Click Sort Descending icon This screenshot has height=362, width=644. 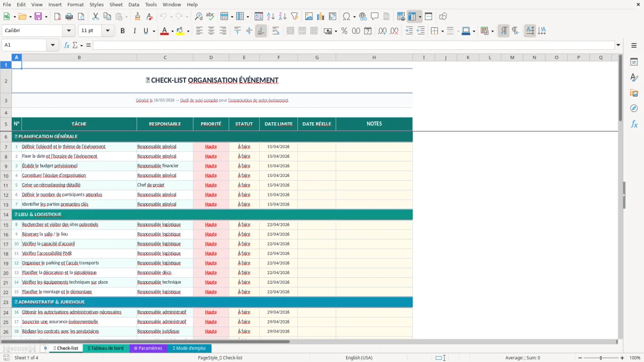tap(282, 17)
